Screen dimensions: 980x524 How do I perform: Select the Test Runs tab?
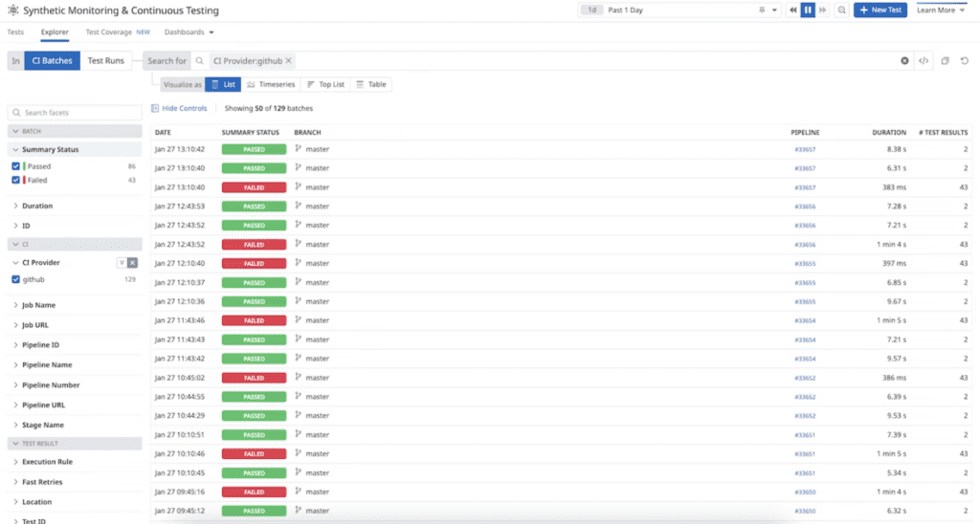[x=105, y=60]
